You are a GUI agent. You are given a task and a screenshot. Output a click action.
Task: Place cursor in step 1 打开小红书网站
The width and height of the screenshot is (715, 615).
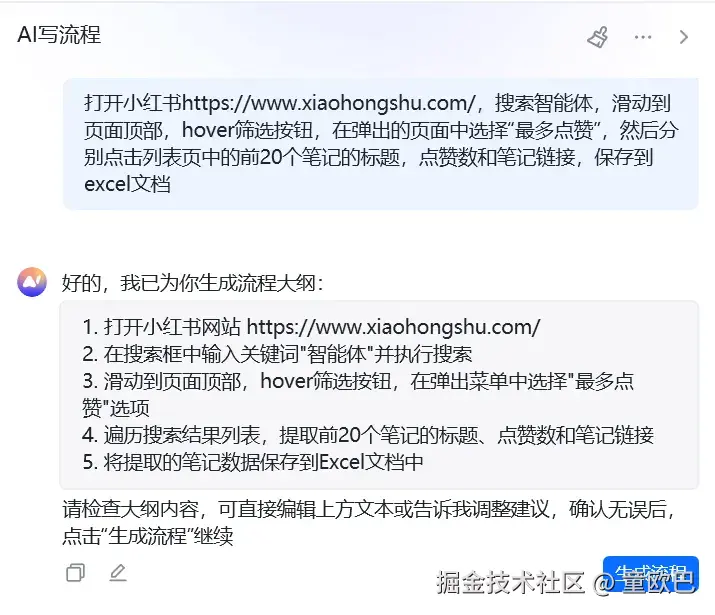[311, 327]
